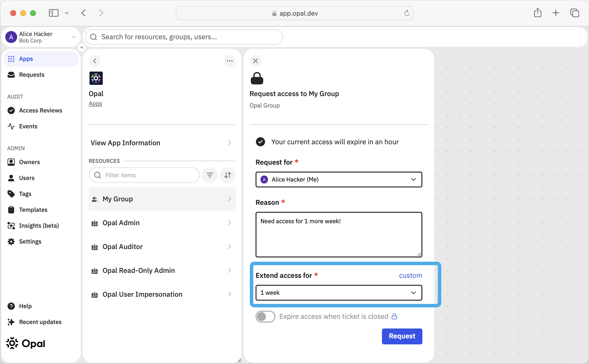This screenshot has height=364, width=589.
Task: Open the Opal Read-Only Admin resource
Action: tap(162, 270)
